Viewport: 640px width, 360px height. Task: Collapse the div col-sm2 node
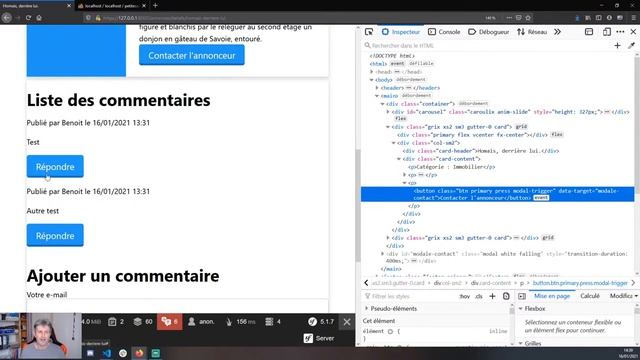394,143
